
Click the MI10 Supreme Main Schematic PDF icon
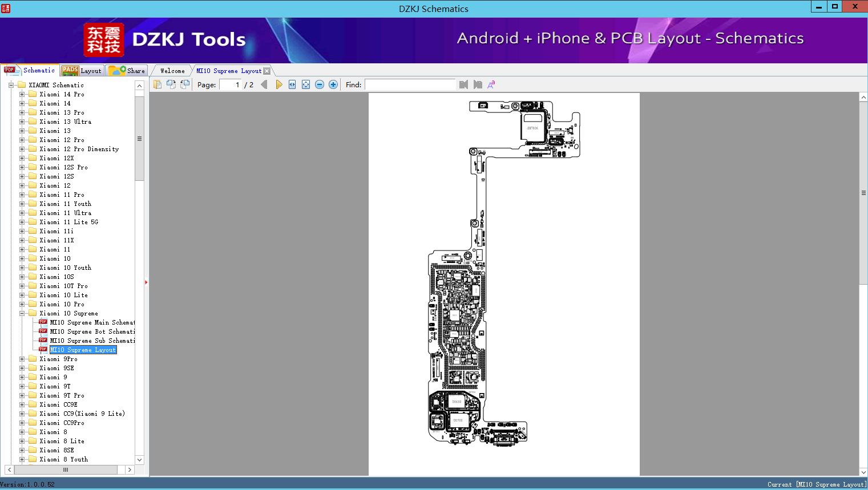[x=43, y=322]
